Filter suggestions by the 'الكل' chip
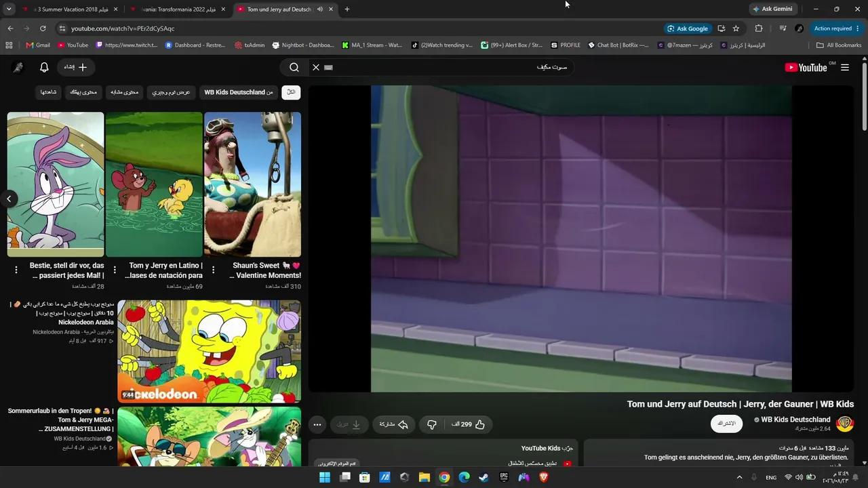868x488 pixels. 292,92
